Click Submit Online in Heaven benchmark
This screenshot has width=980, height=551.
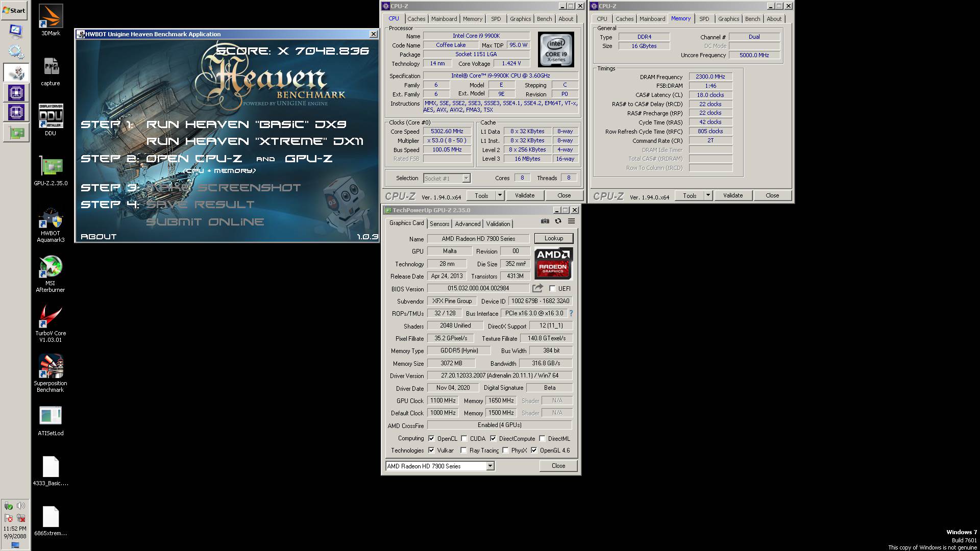pyautogui.click(x=205, y=222)
